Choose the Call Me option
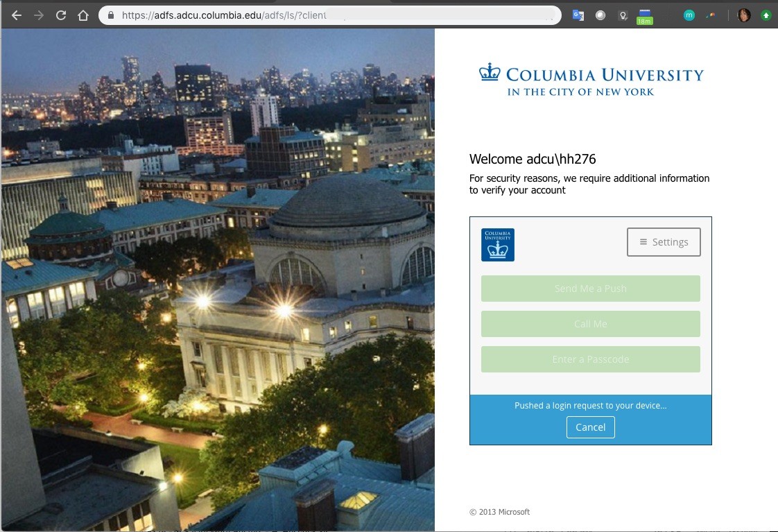 [591, 323]
